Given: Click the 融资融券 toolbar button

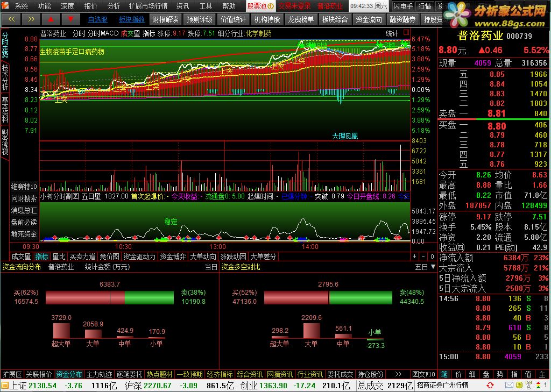Looking at the screenshot, I should (402, 19).
